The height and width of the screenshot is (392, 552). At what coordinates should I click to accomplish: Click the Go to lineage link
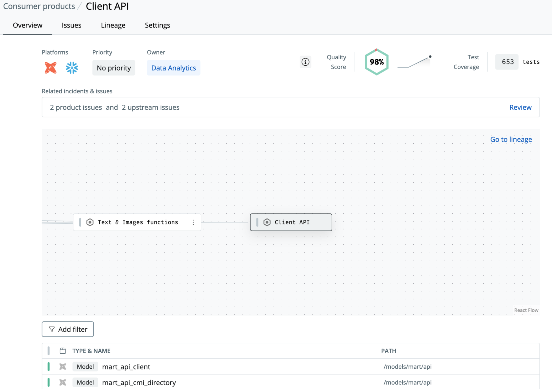[x=511, y=139]
